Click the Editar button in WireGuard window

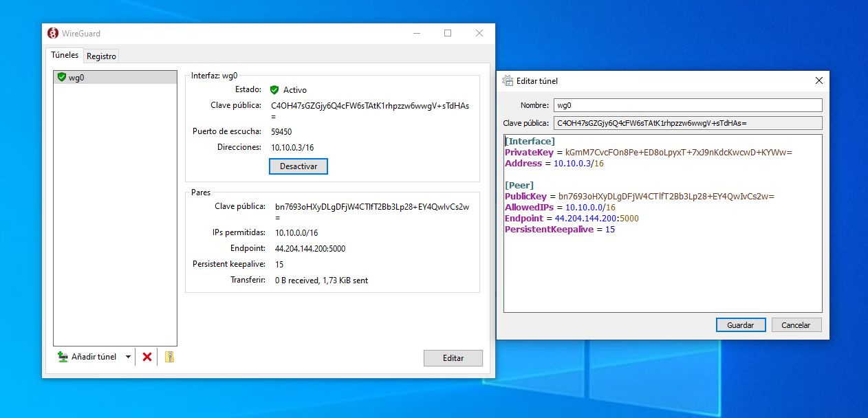[453, 358]
